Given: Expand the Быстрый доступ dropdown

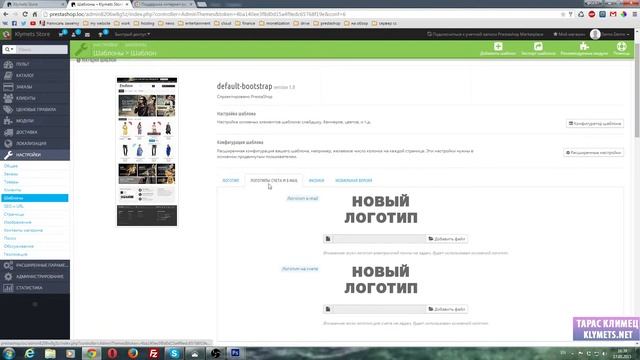Looking at the screenshot, I should (132, 34).
